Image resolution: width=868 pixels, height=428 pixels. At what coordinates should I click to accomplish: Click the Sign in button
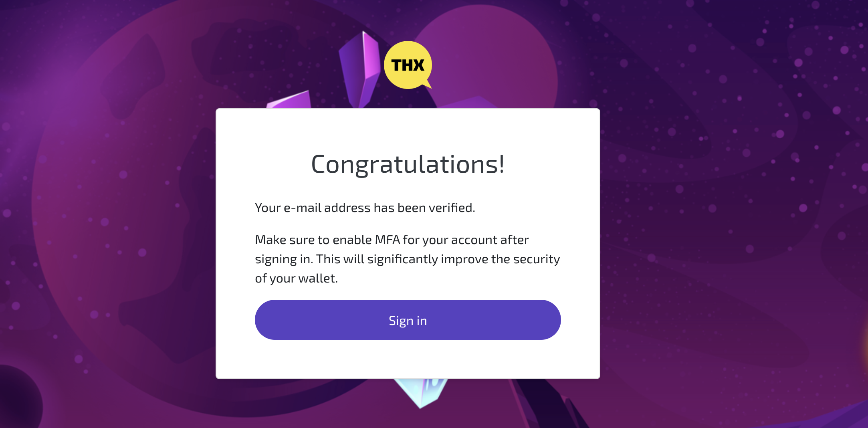[x=408, y=320]
